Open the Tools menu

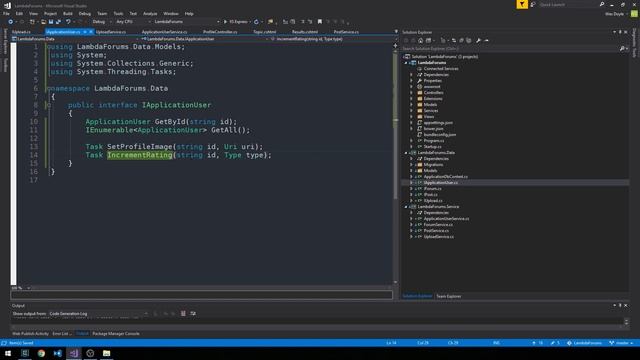click(118, 13)
